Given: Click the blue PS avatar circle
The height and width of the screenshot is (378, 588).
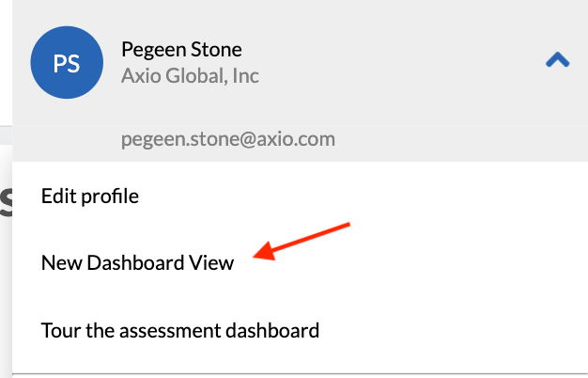Looking at the screenshot, I should [67, 62].
